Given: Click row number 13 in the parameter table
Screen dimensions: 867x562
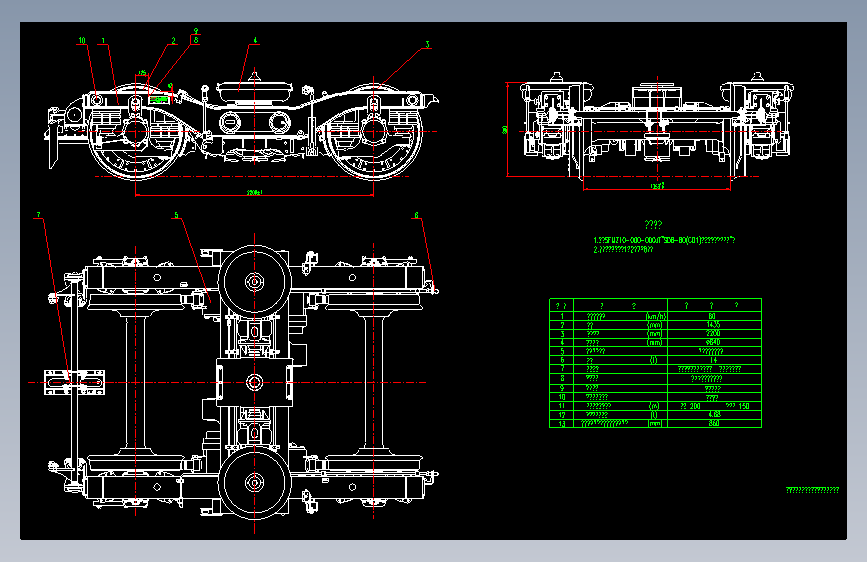Looking at the screenshot, I should coord(562,424).
